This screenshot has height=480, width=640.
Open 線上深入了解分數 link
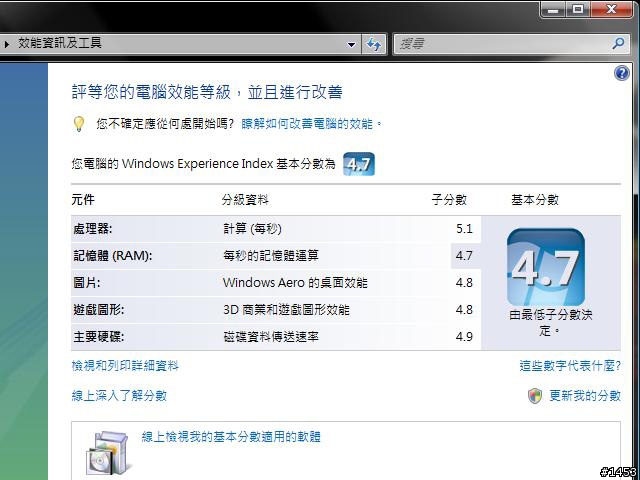click(x=119, y=395)
